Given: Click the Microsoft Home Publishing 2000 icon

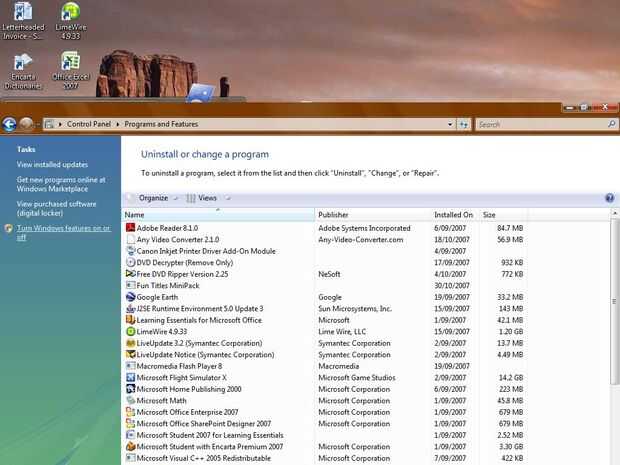Looking at the screenshot, I should tap(130, 389).
